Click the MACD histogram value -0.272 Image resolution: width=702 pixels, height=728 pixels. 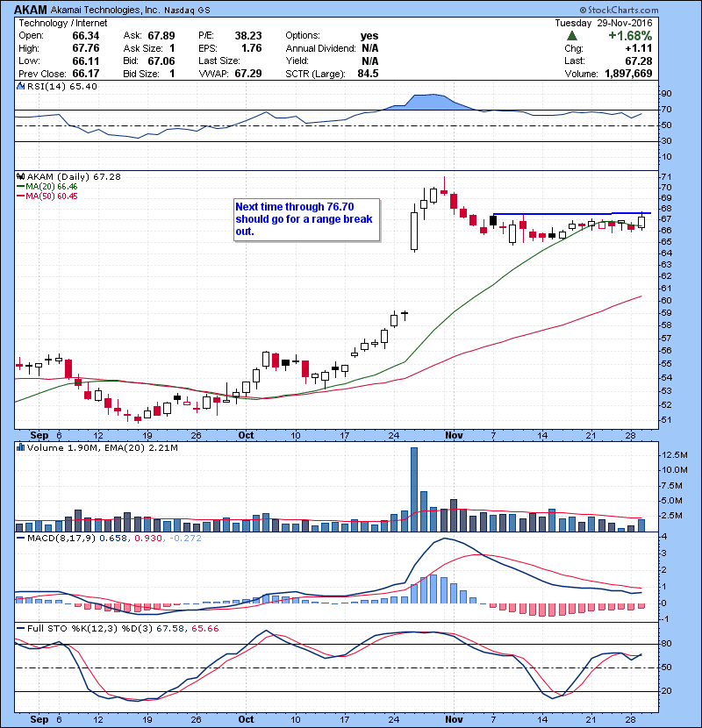(x=185, y=539)
